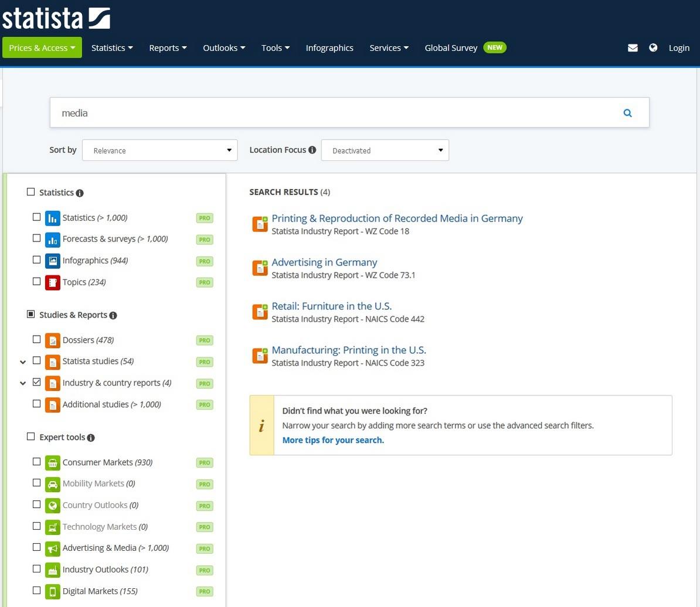Image resolution: width=700 pixels, height=607 pixels.
Task: Open the Outlooks menu dropdown
Action: (x=224, y=47)
